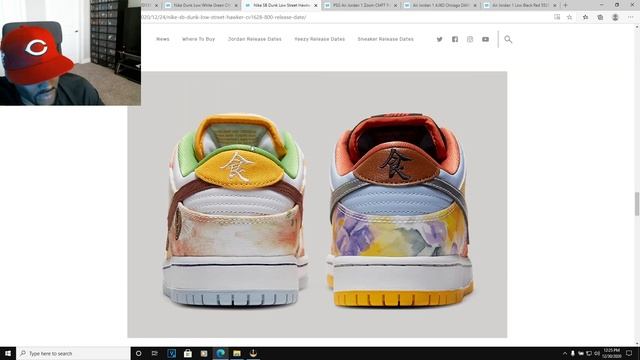Open the taskbar clock and date
The height and width of the screenshot is (360, 640).
[x=611, y=353]
